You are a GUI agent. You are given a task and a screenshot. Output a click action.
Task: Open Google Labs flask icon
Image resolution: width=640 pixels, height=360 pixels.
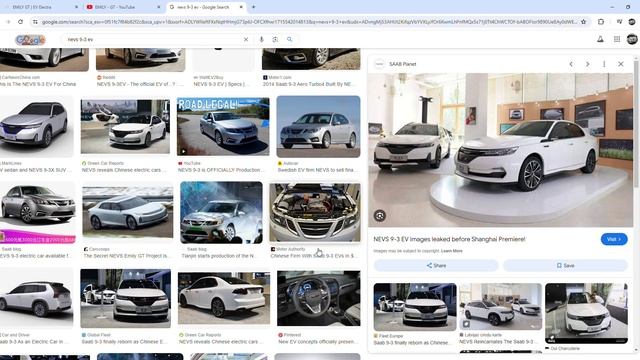coord(600,39)
